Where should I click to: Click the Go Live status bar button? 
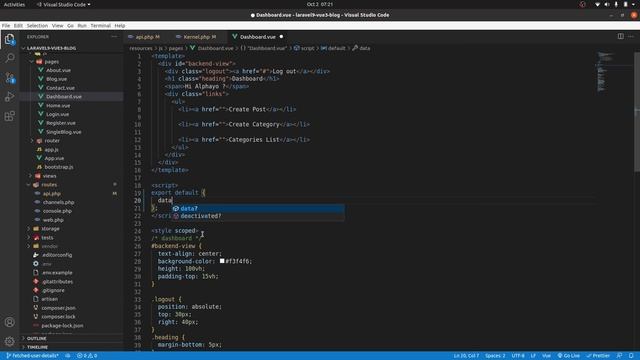pyautogui.click(x=569, y=356)
